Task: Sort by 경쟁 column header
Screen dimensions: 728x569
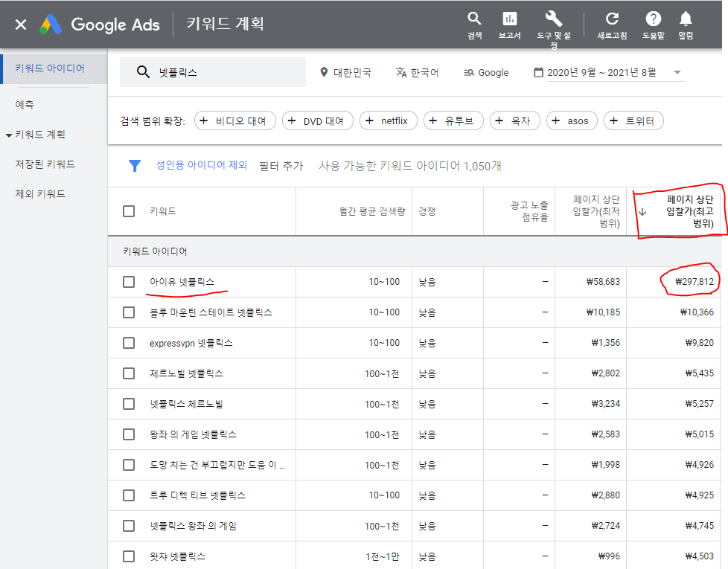Action: click(427, 211)
